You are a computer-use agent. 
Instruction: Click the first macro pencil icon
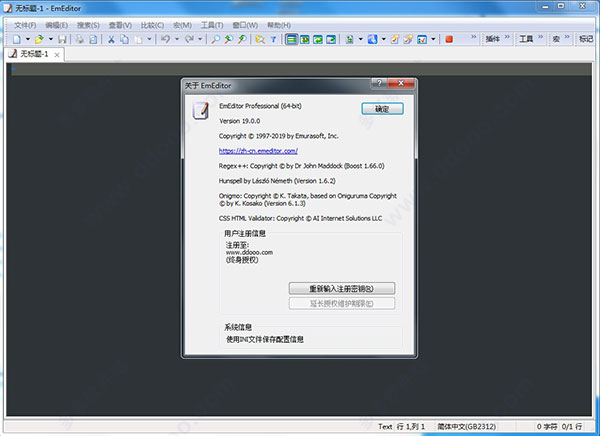point(395,39)
